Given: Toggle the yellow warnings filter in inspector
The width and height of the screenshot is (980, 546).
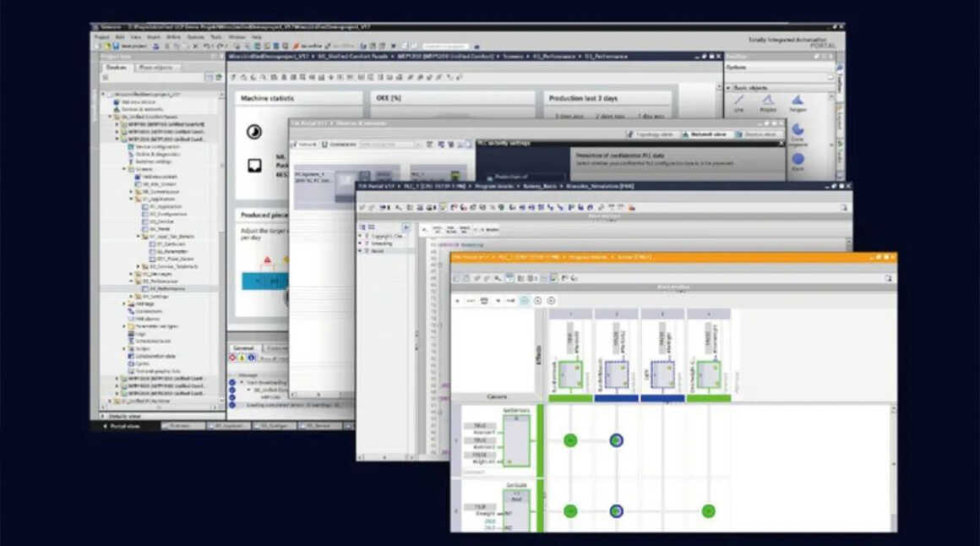Looking at the screenshot, I should pyautogui.click(x=242, y=358).
